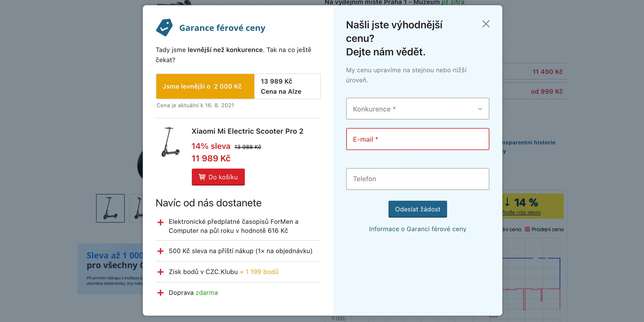Submit with Odeslat žádost button
644x322 pixels.
(418, 209)
